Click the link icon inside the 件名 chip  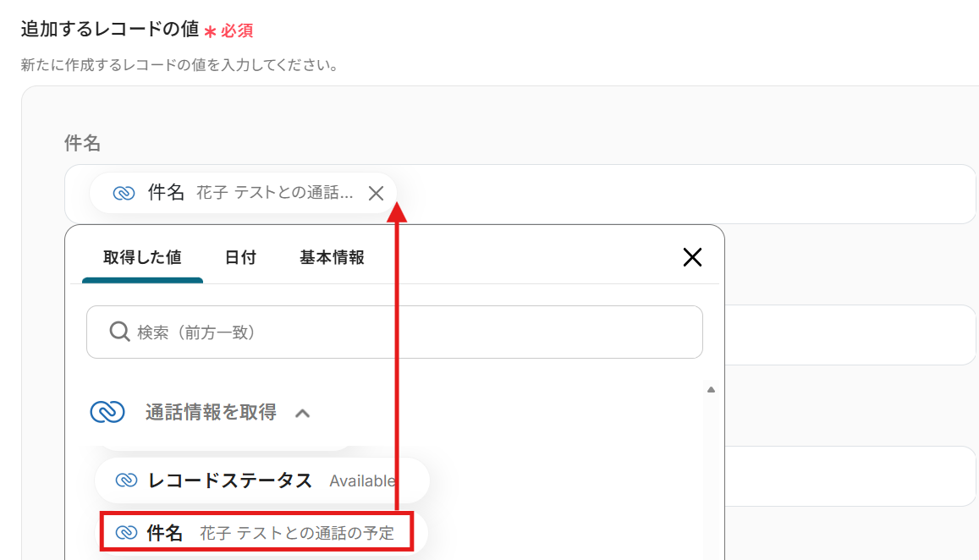124,193
